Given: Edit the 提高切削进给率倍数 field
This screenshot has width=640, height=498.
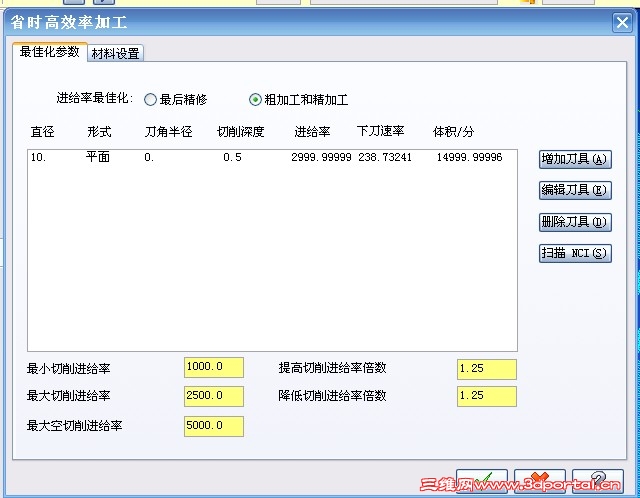Looking at the screenshot, I should pyautogui.click(x=487, y=369).
